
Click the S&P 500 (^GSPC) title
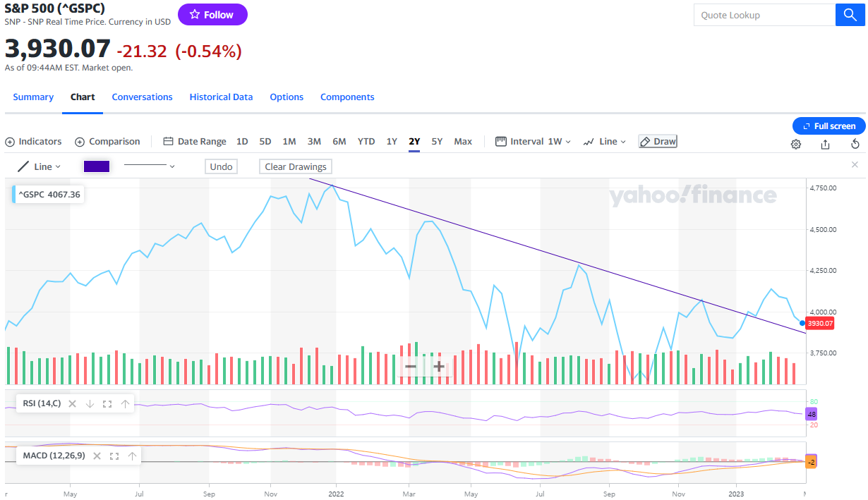pos(55,8)
